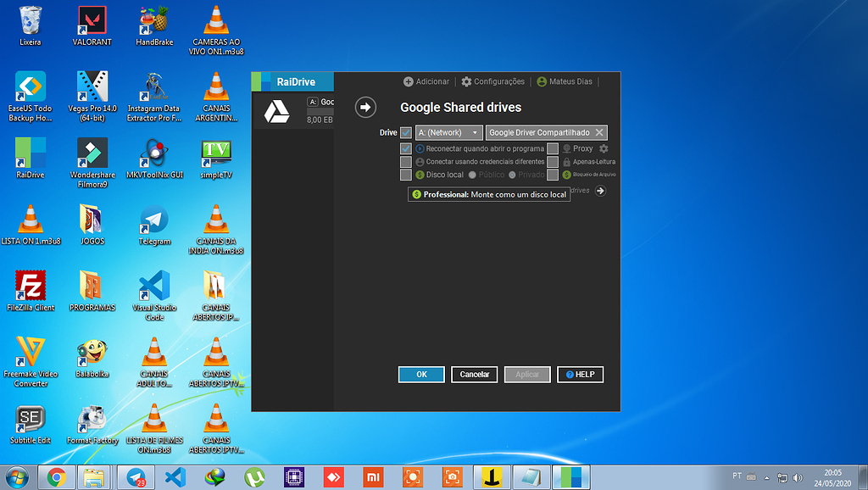Launch Google Chrome from the taskbar

coord(56,477)
